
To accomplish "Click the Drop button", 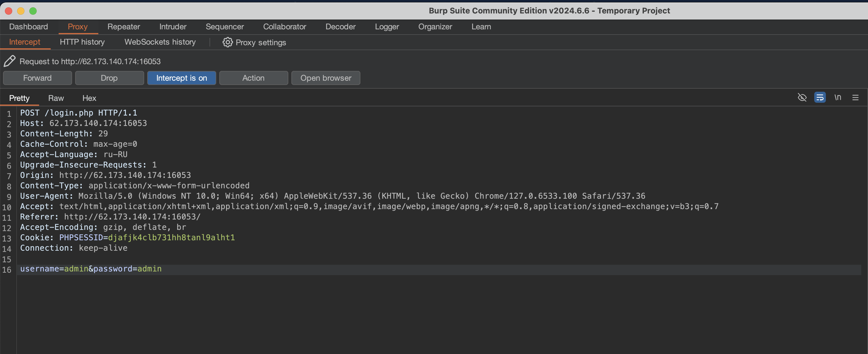I will pos(109,78).
